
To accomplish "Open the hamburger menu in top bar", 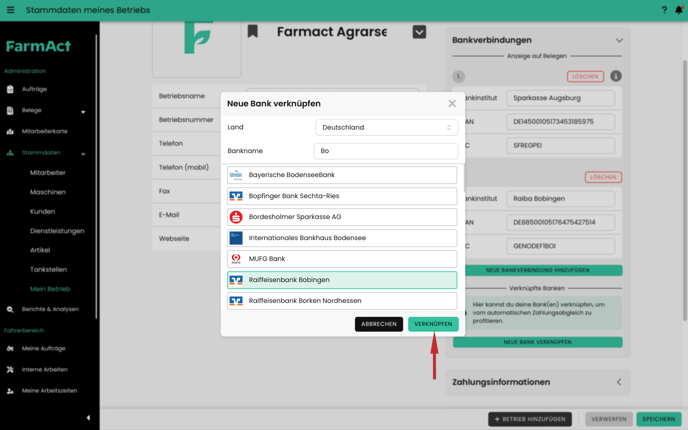I will point(11,10).
